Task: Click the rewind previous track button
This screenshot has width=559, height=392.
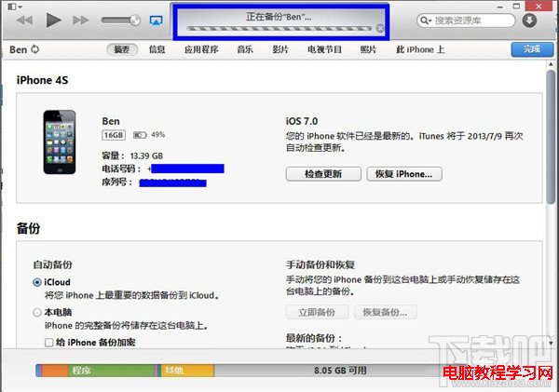Action: (24, 20)
